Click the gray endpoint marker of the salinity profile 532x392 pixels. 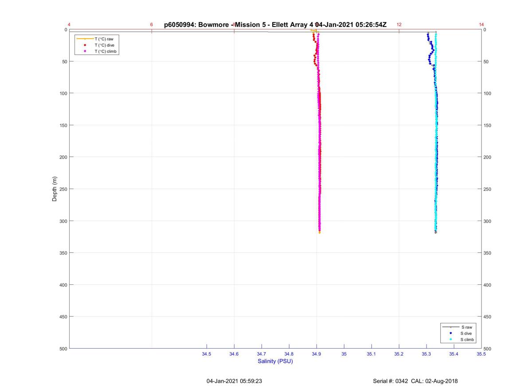point(436,232)
